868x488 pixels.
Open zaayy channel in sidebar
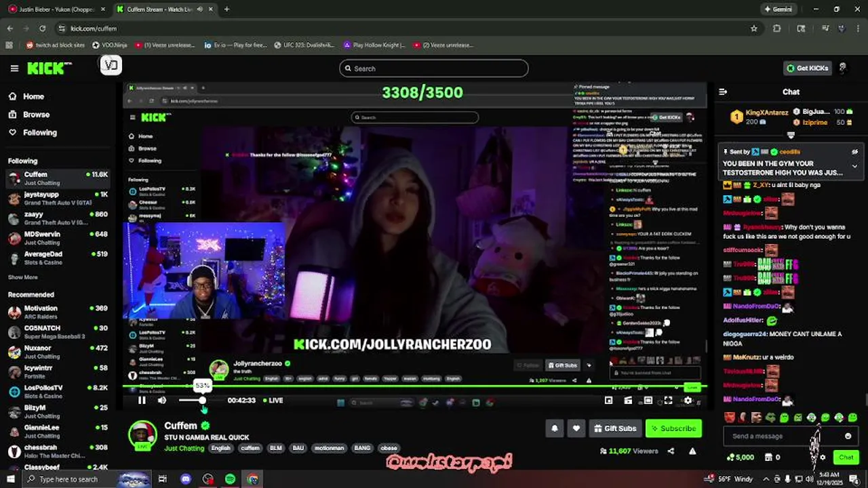(58, 218)
